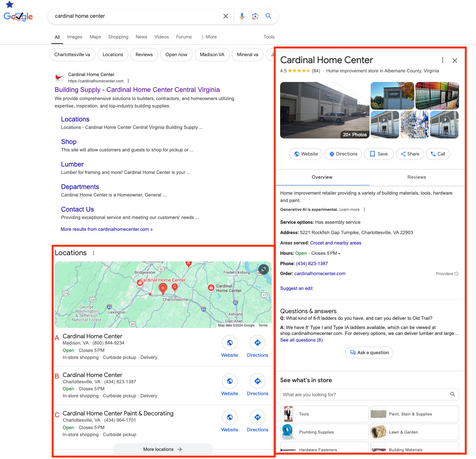Image resolution: width=476 pixels, height=459 pixels.
Task: Open the Plumbing Supplies category tile
Action: (324, 432)
